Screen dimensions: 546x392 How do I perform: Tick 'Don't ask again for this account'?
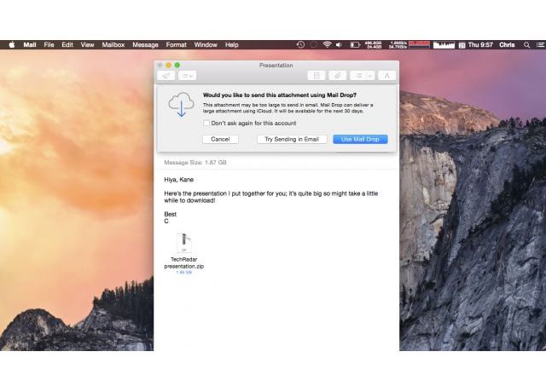[x=206, y=123]
